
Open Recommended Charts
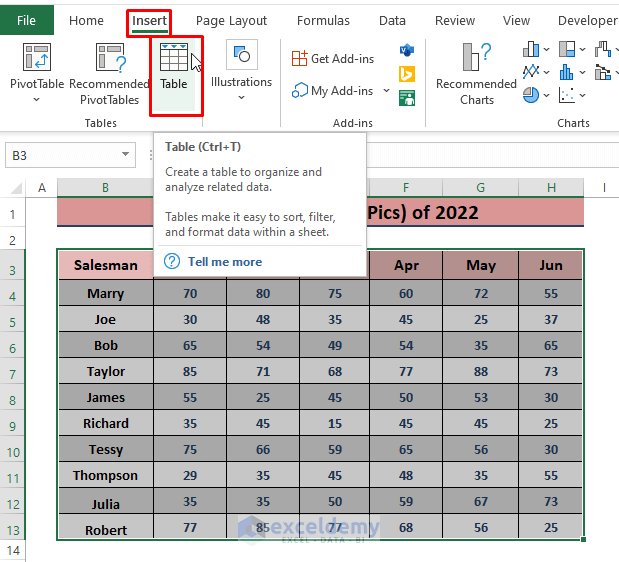476,74
